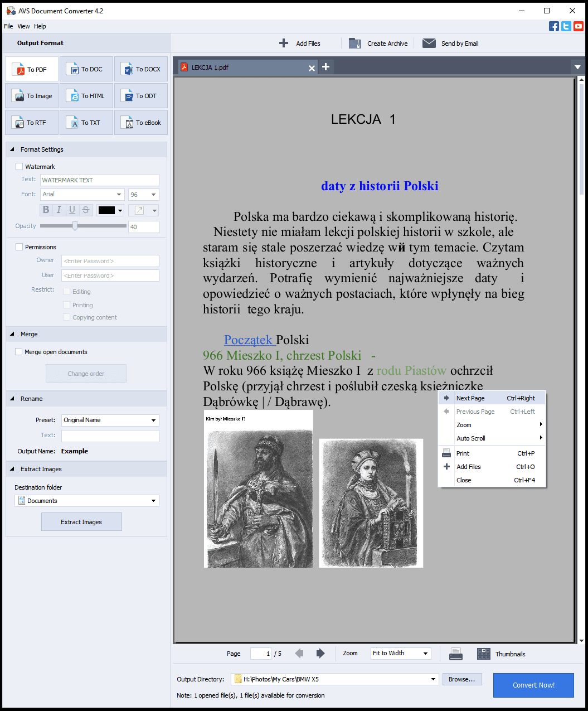This screenshot has width=588, height=711.
Task: Open the YouTube channel icon
Action: (x=579, y=26)
